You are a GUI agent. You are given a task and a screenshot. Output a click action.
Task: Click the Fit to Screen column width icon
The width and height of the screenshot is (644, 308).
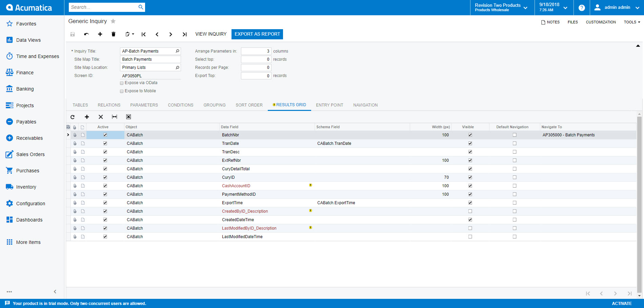pos(115,117)
